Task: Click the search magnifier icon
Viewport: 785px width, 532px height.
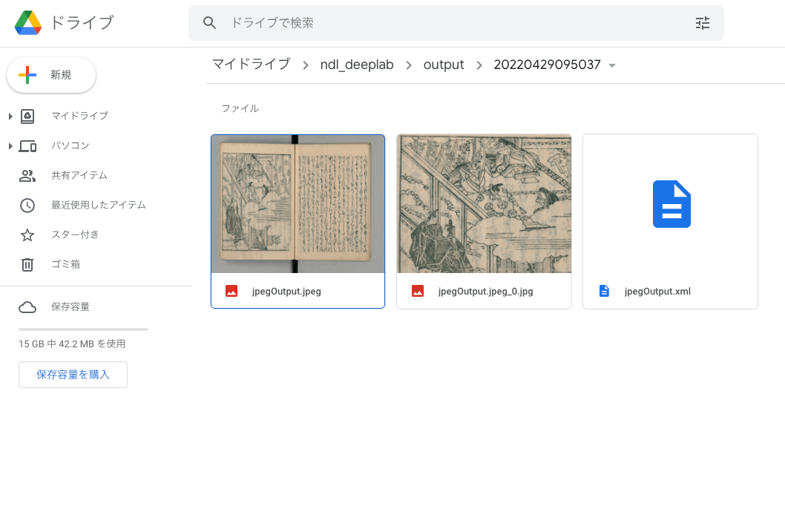Action: pos(209,23)
